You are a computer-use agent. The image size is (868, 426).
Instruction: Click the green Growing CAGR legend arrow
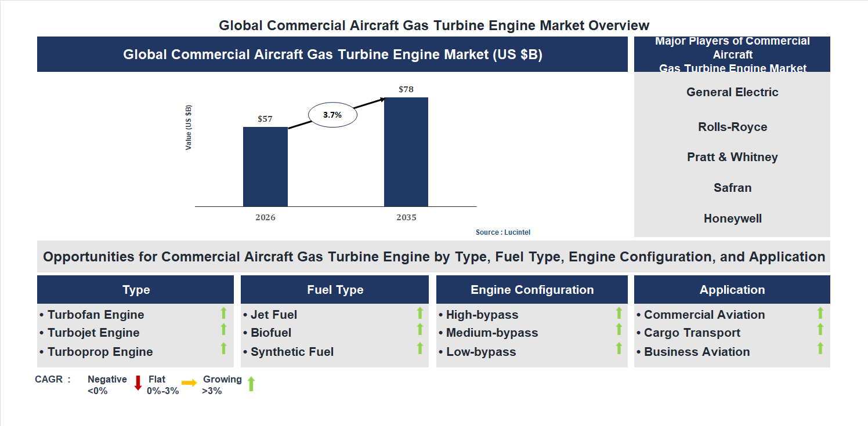[x=251, y=384]
